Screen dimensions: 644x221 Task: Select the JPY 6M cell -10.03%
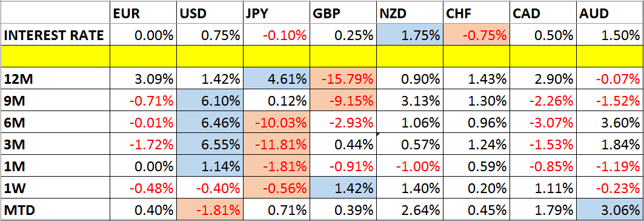pos(276,121)
